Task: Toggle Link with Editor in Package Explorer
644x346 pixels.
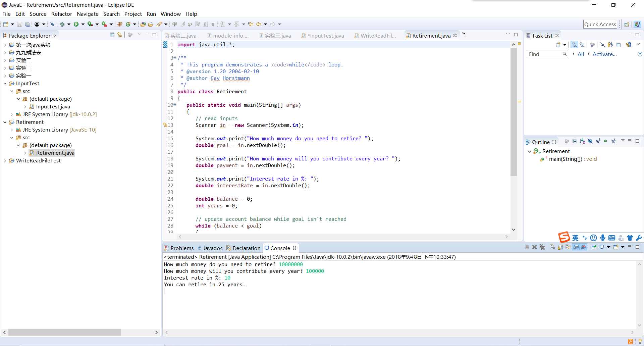Action: click(x=120, y=35)
